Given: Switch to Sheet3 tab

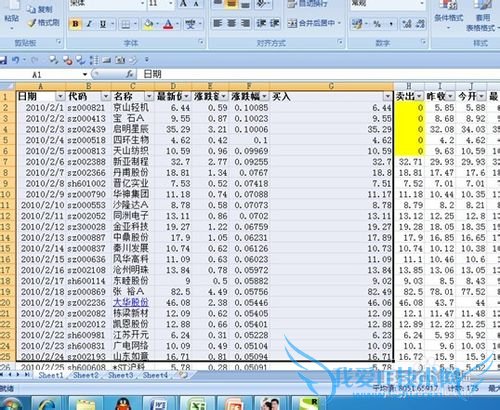Looking at the screenshot, I should [120, 375].
